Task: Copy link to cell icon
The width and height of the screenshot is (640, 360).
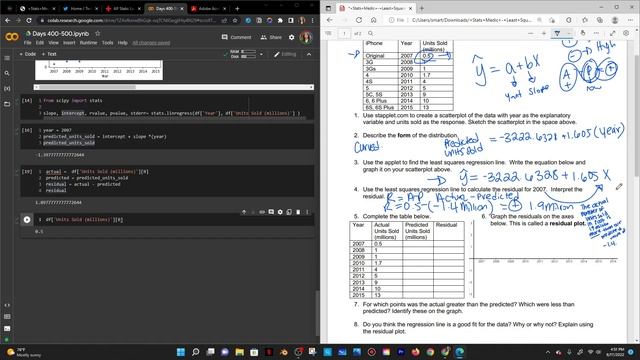Action: [262, 212]
